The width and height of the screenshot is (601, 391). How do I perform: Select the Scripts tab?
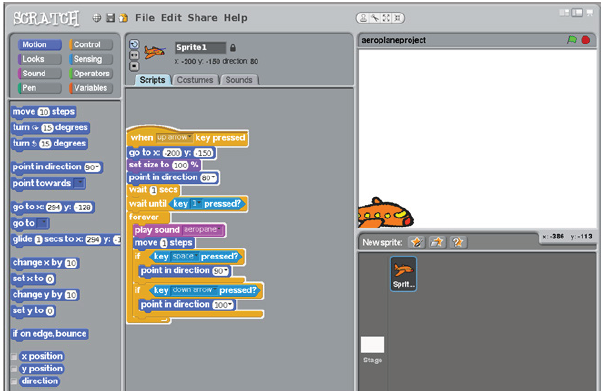coord(152,80)
